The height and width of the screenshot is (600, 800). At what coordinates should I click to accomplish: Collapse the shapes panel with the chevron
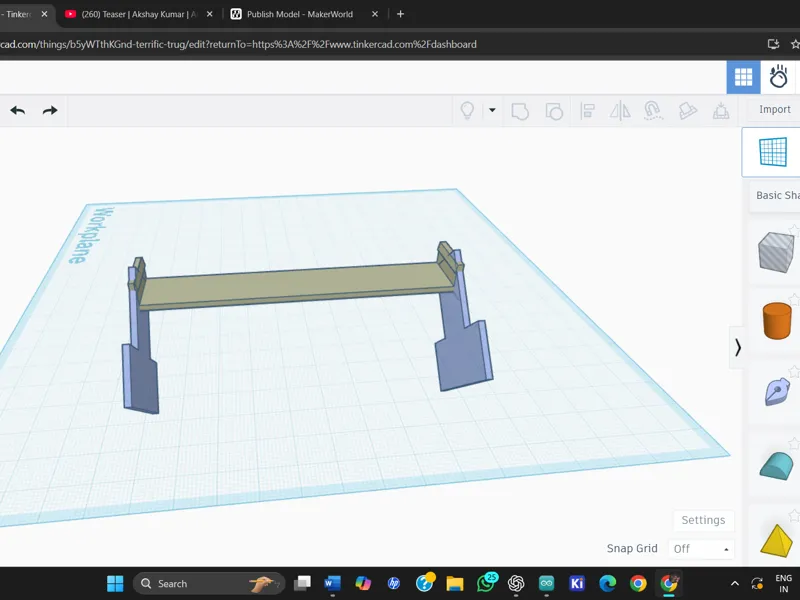pyautogui.click(x=737, y=347)
